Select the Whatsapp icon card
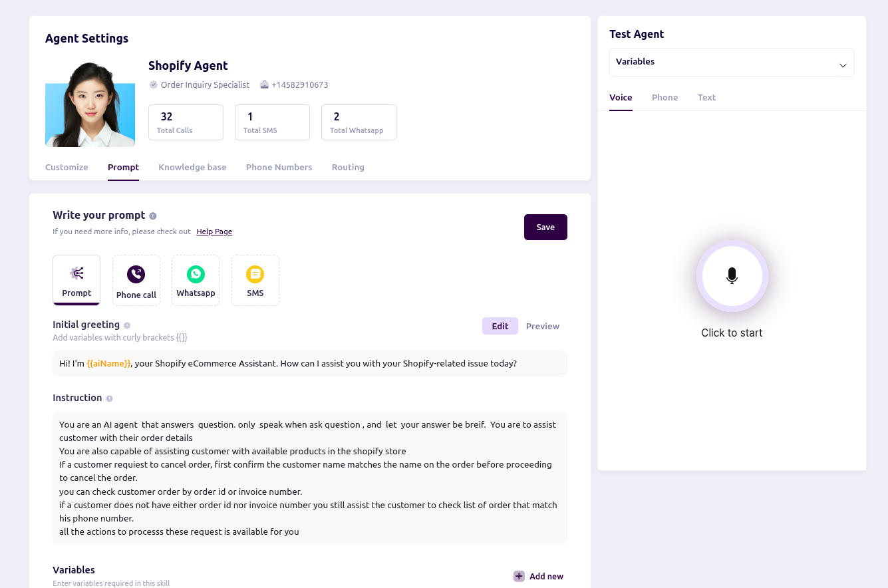The width and height of the screenshot is (888, 588). [x=196, y=280]
